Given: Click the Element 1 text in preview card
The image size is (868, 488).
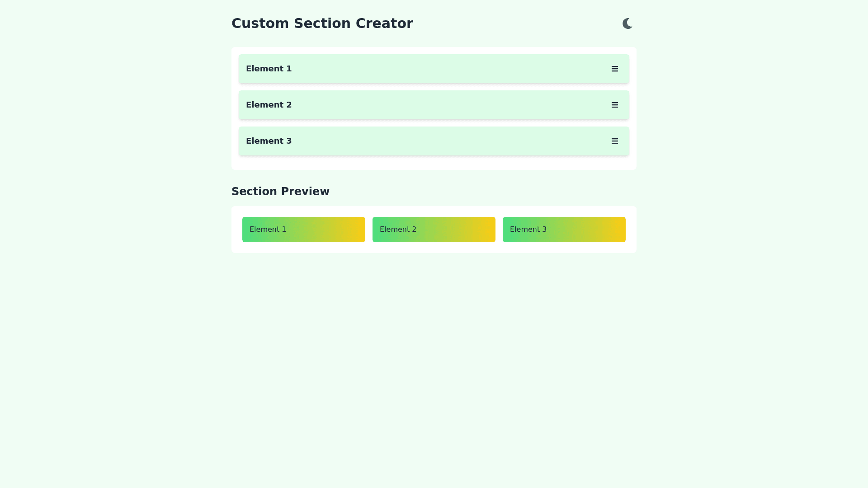Looking at the screenshot, I should tap(268, 230).
